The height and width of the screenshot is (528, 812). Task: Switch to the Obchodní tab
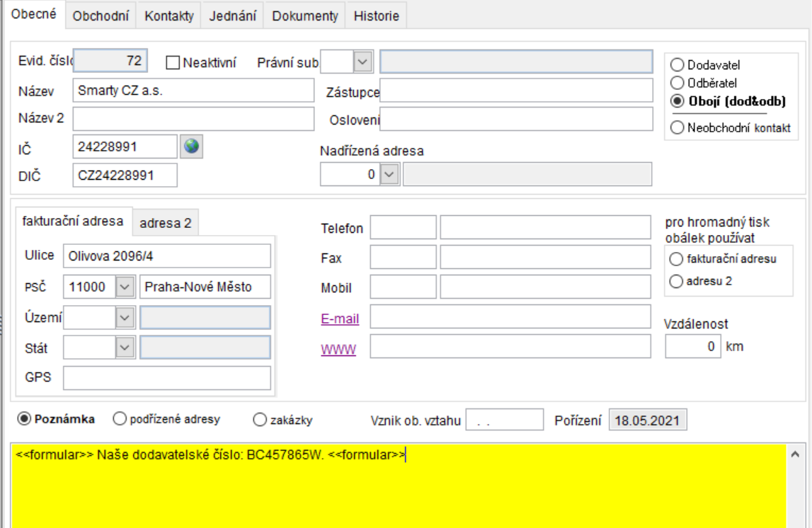[101, 16]
